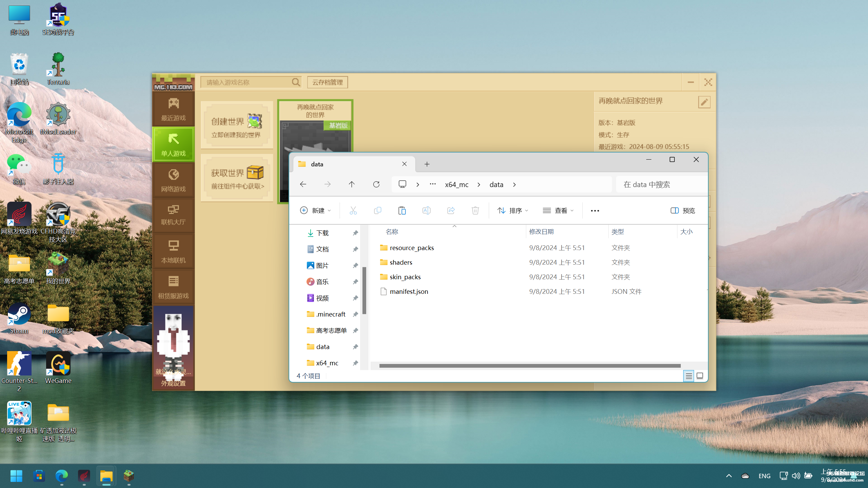Open the 查看 view dropdown
The image size is (868, 488).
[558, 210]
